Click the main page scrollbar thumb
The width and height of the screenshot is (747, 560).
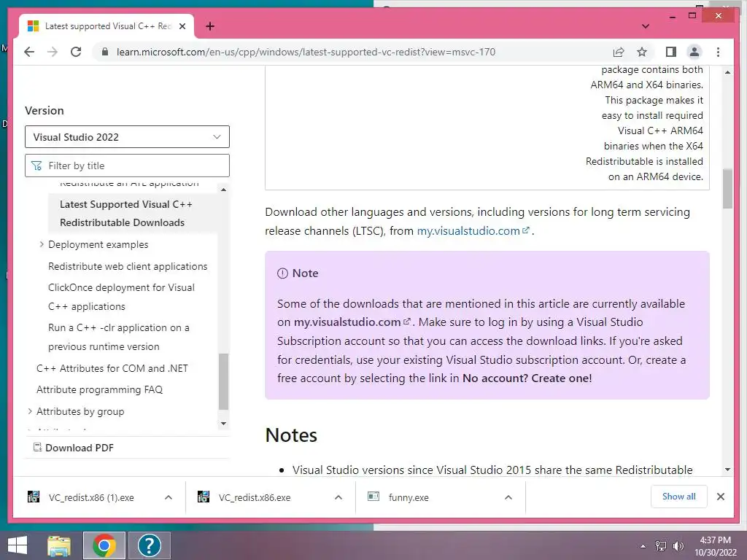click(x=727, y=189)
